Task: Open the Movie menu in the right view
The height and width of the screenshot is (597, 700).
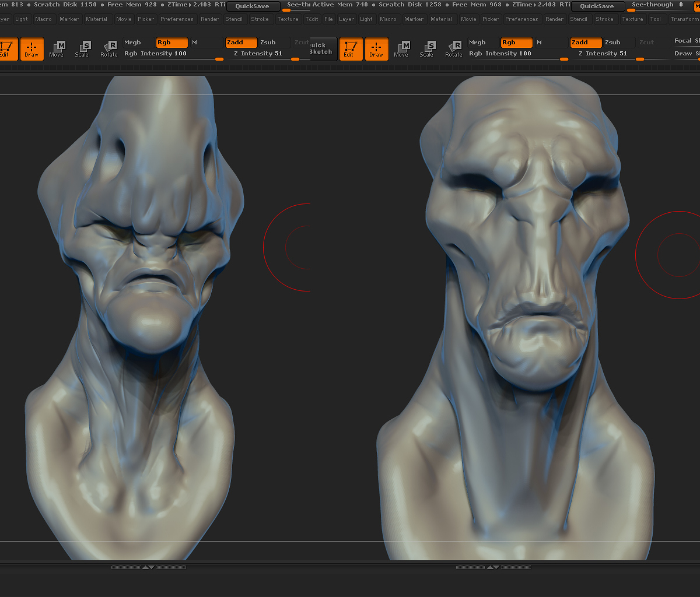Action: pos(468,19)
